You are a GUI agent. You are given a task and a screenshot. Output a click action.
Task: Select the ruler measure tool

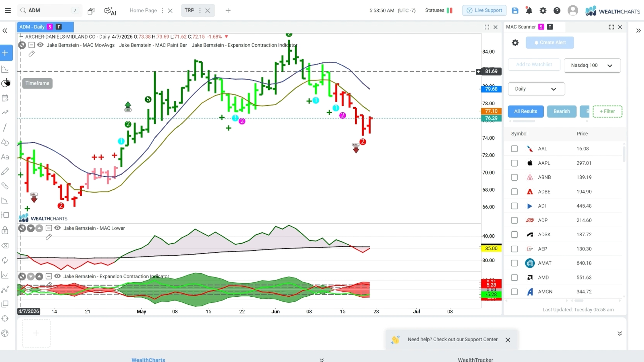click(x=5, y=186)
